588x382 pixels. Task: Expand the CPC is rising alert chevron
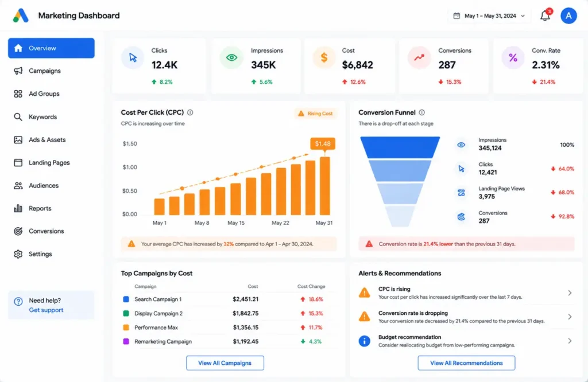[x=570, y=293]
